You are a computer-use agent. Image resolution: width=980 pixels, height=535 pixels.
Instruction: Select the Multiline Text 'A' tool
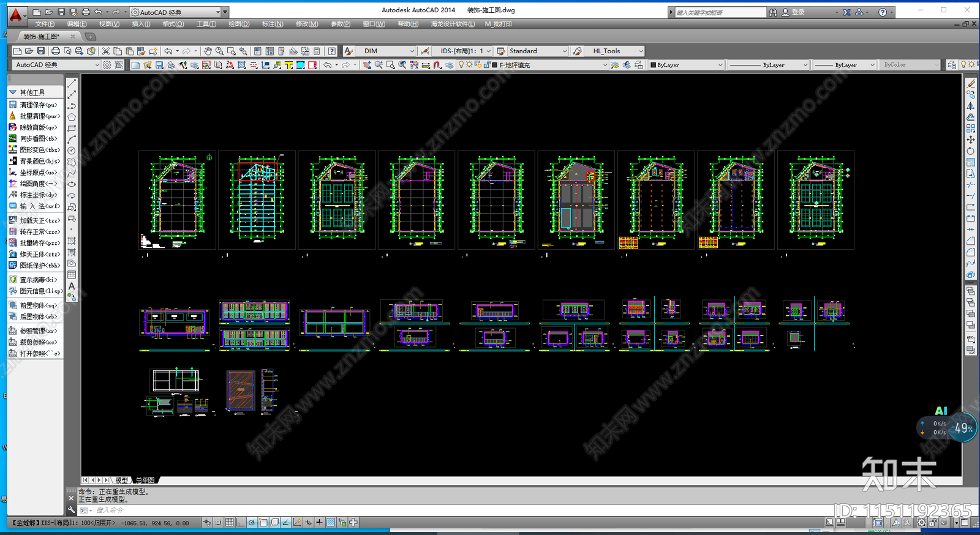72,286
